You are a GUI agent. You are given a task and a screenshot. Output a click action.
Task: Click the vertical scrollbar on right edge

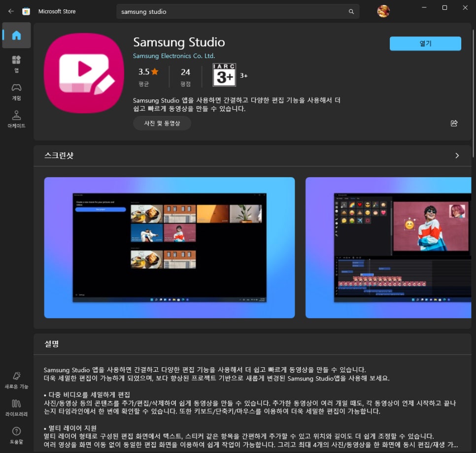473,93
